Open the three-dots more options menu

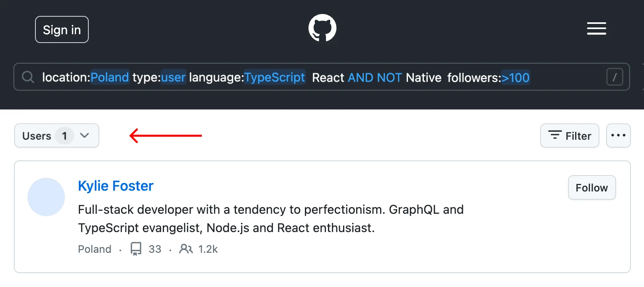pos(618,136)
